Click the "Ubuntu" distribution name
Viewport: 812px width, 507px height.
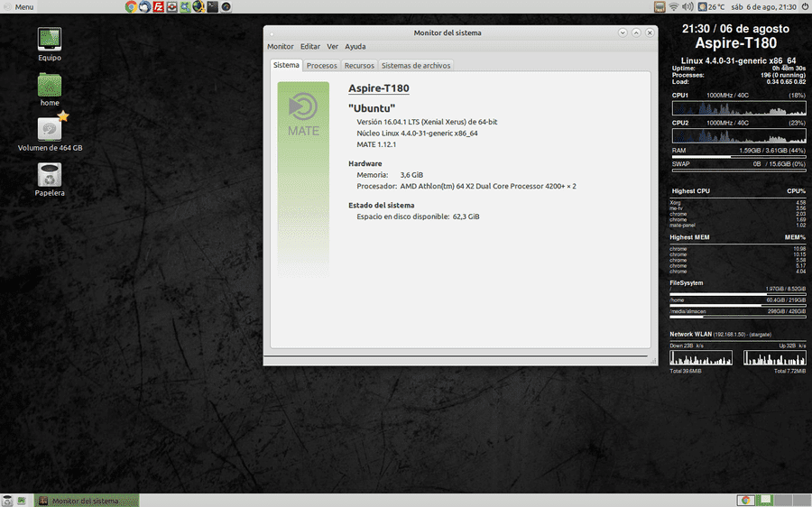click(x=372, y=108)
